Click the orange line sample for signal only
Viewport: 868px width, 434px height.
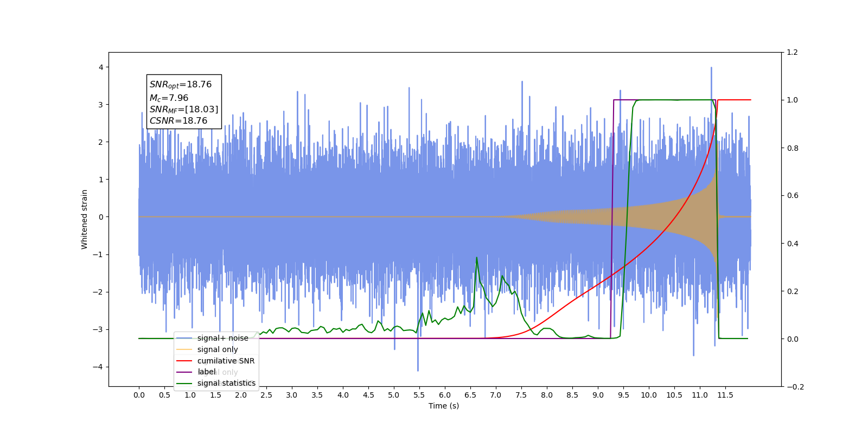[184, 349]
